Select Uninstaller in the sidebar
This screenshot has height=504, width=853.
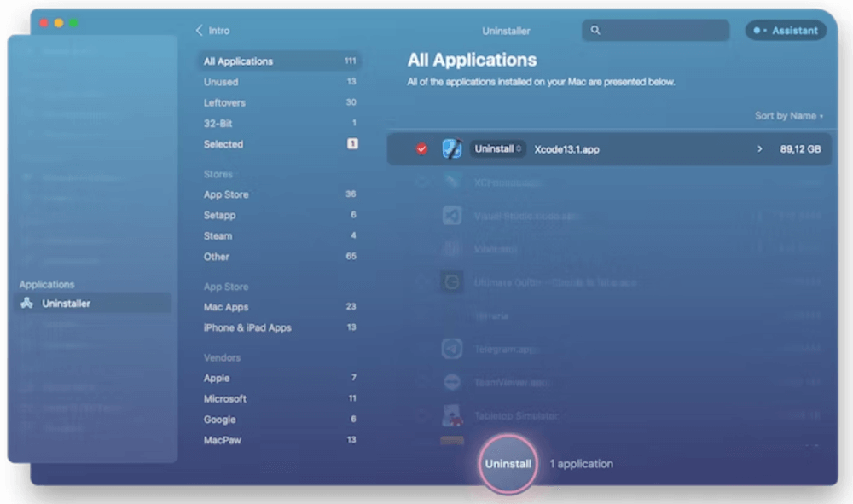[x=92, y=304]
